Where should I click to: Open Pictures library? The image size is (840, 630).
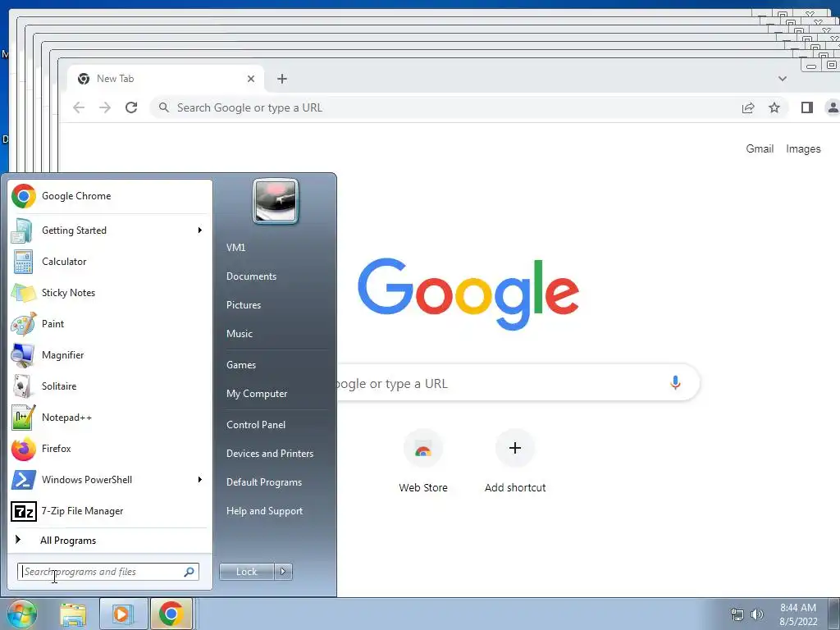243,305
